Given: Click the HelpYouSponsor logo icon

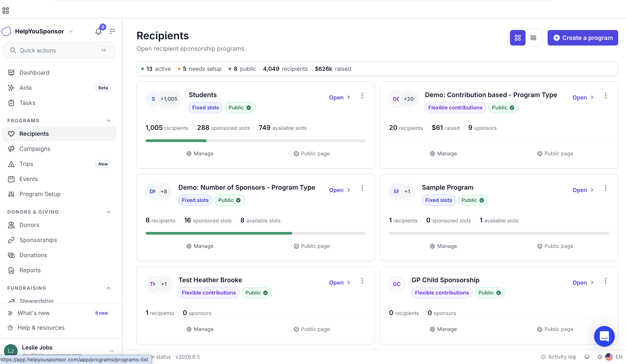Looking at the screenshot, I should coord(6,31).
